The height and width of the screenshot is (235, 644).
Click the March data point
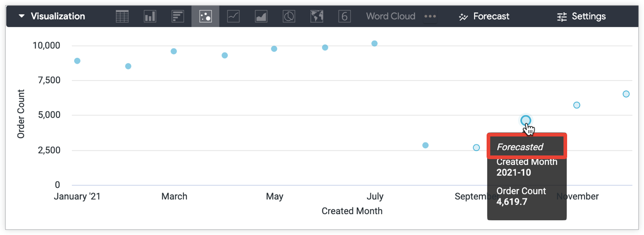(x=174, y=51)
